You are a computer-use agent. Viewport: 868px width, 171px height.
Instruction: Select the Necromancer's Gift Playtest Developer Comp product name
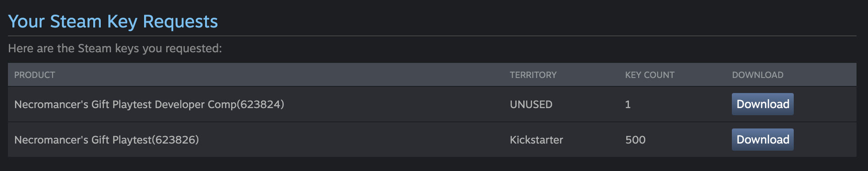click(149, 105)
